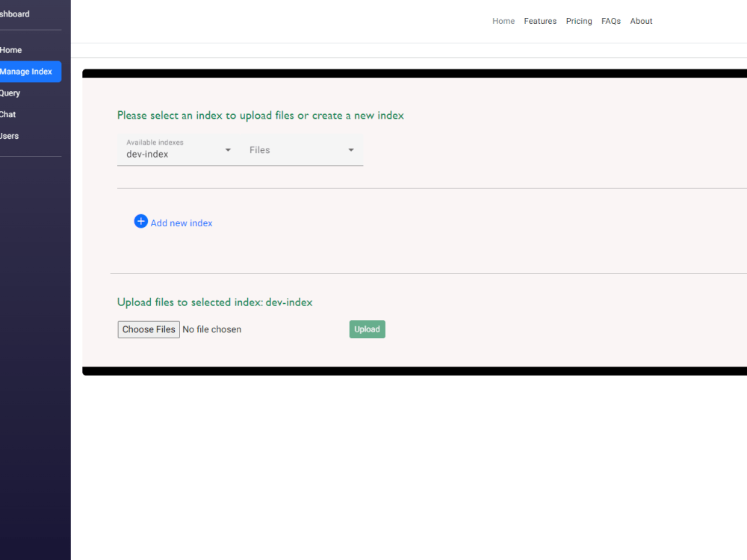This screenshot has width=747, height=560.
Task: Click the dev-index value in the index selector
Action: pyautogui.click(x=146, y=153)
